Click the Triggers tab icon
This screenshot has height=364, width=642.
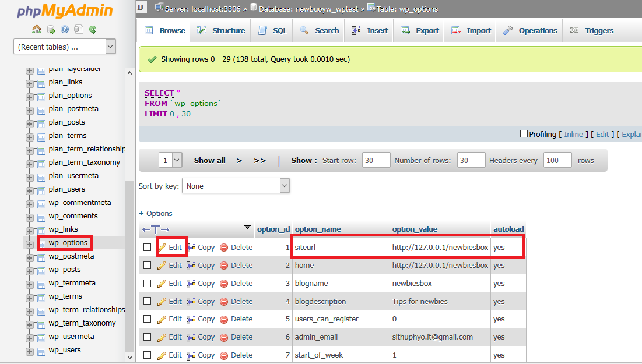[574, 30]
